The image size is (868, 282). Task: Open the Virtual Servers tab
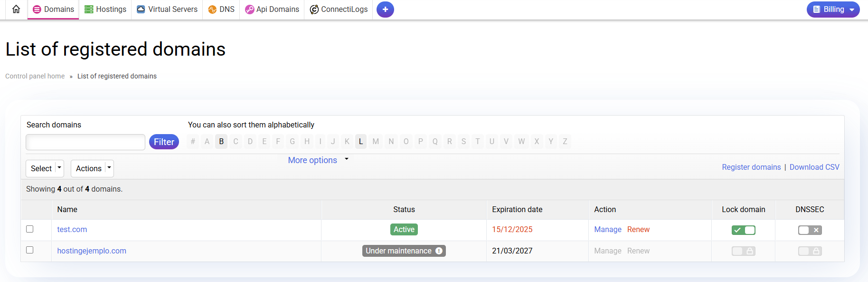(167, 10)
